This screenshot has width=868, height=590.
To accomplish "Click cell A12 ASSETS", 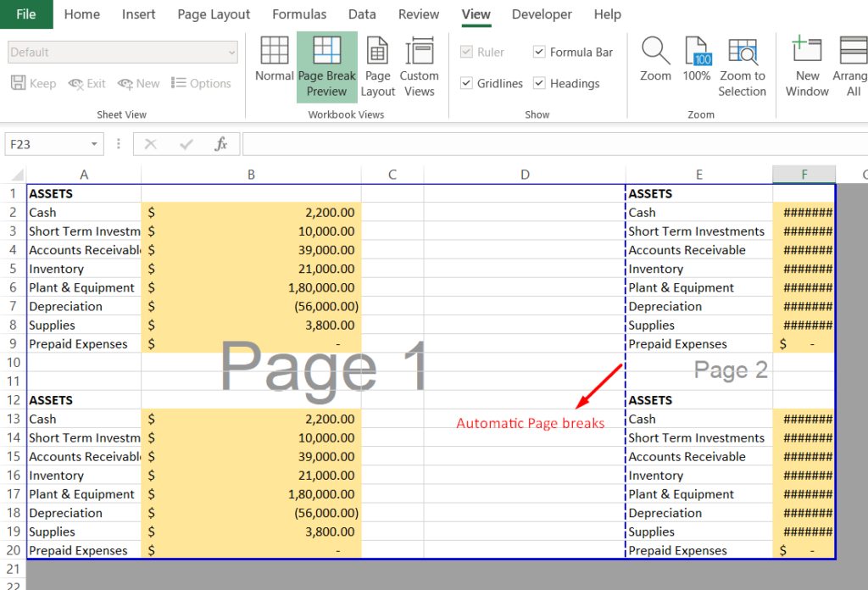I will pyautogui.click(x=84, y=400).
